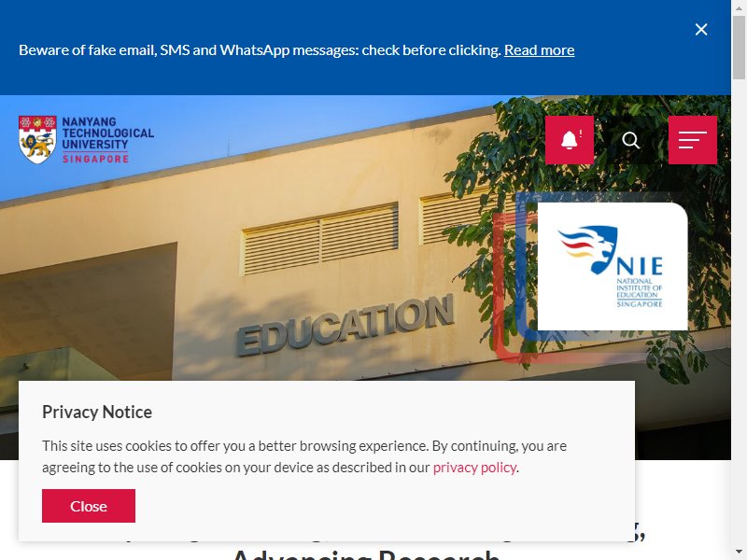Viewport: 747px width, 560px height.
Task: Click the NIE lion head graphic
Action: pyautogui.click(x=588, y=248)
